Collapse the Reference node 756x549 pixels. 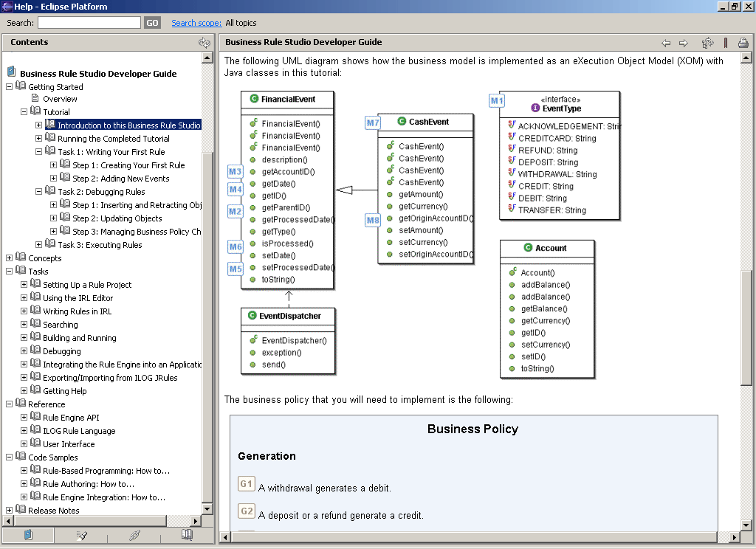click(9, 404)
